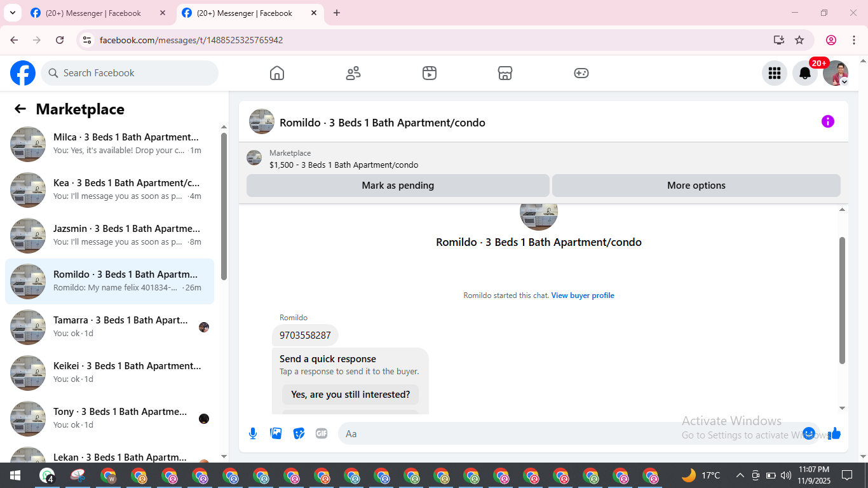Open the Tamarra conversation

click(x=109, y=327)
